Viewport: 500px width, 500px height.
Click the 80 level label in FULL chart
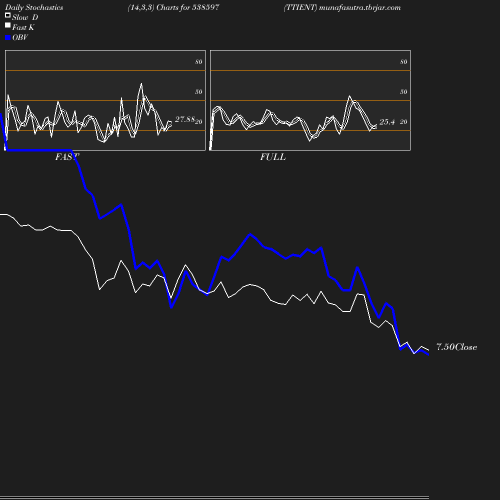(x=404, y=62)
